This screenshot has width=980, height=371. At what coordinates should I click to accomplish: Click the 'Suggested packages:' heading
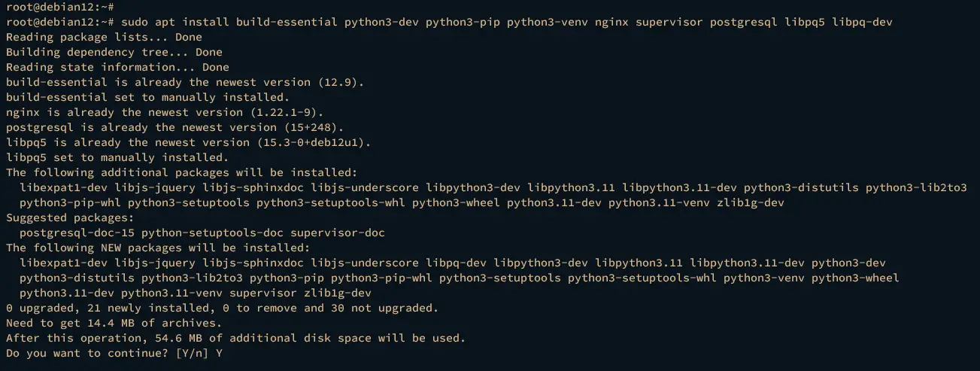(70, 217)
